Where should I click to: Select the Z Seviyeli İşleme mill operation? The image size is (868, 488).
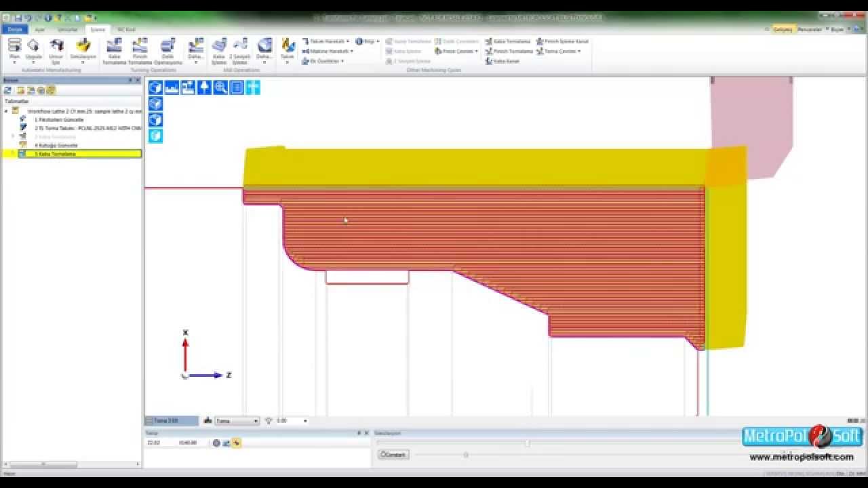[x=240, y=52]
